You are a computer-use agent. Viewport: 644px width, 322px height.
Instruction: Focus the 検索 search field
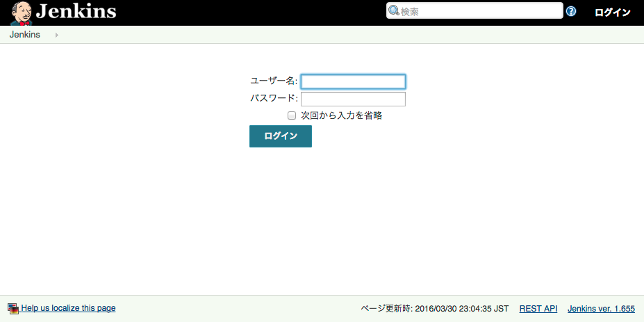pos(474,10)
